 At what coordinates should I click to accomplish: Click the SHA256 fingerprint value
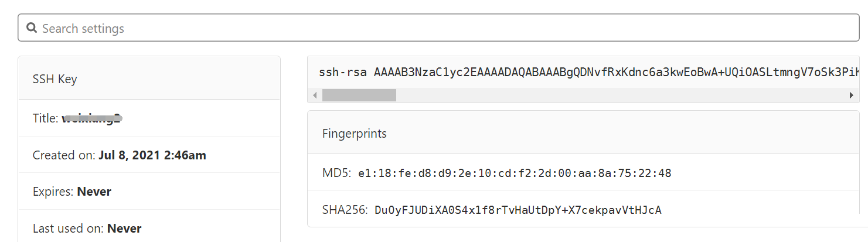tap(518, 210)
